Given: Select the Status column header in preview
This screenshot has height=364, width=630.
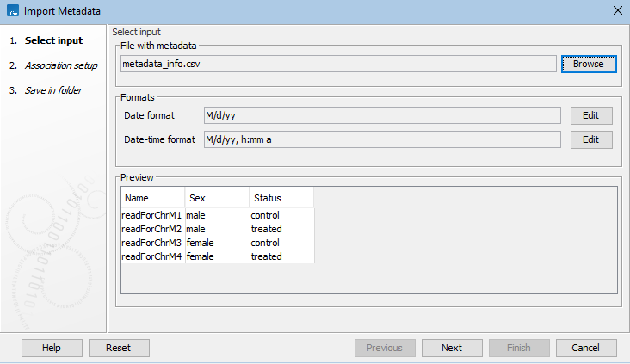Looking at the screenshot, I should point(281,198).
